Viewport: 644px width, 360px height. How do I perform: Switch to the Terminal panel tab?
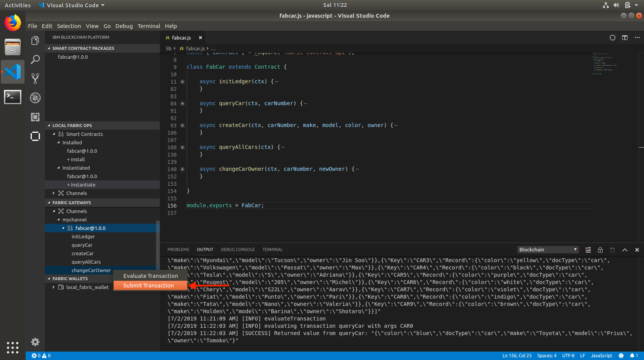pos(273,249)
